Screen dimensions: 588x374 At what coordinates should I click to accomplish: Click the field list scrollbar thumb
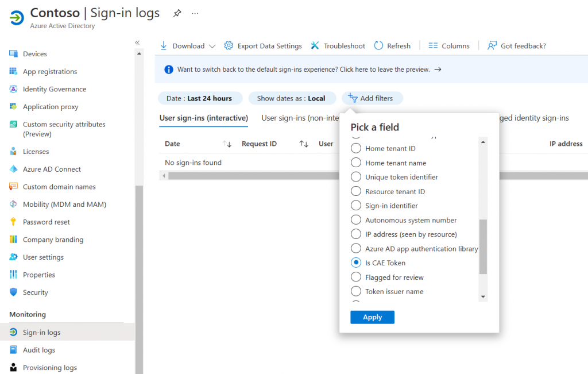(483, 247)
